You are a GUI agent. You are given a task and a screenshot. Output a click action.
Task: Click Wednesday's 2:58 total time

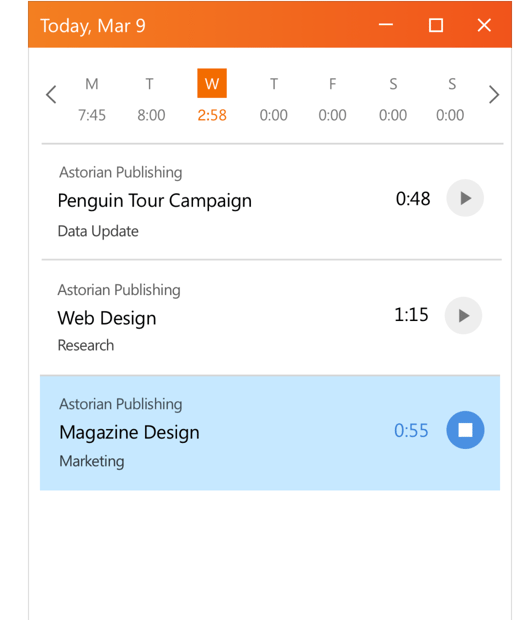[212, 115]
